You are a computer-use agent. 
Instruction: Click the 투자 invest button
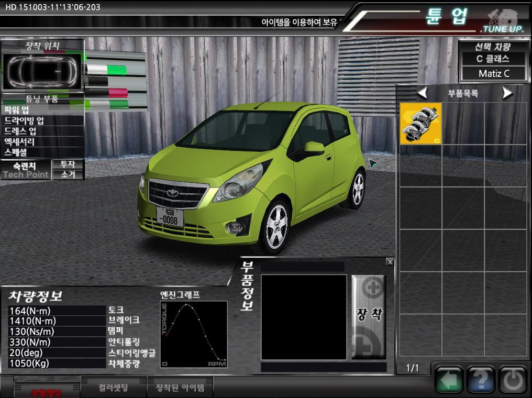click(68, 164)
